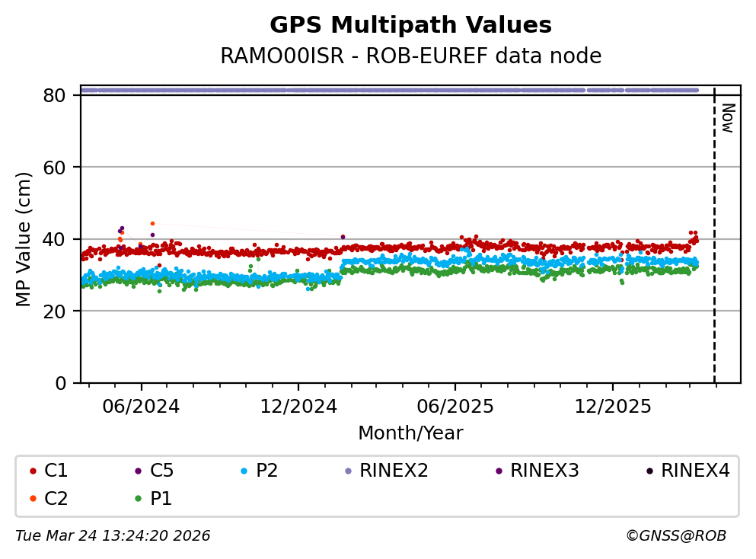The image size is (756, 559).
Task: Toggle the C5 series legend label
Action: click(161, 471)
